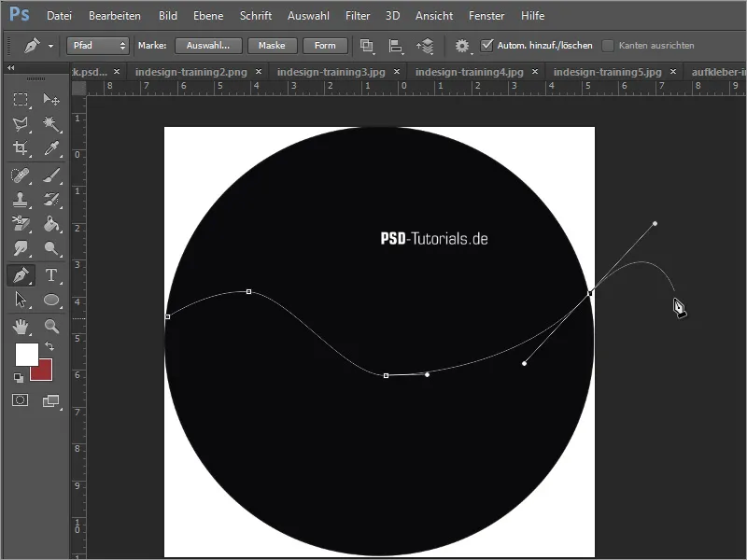Open the Bild menu
The width and height of the screenshot is (747, 560).
click(x=168, y=16)
